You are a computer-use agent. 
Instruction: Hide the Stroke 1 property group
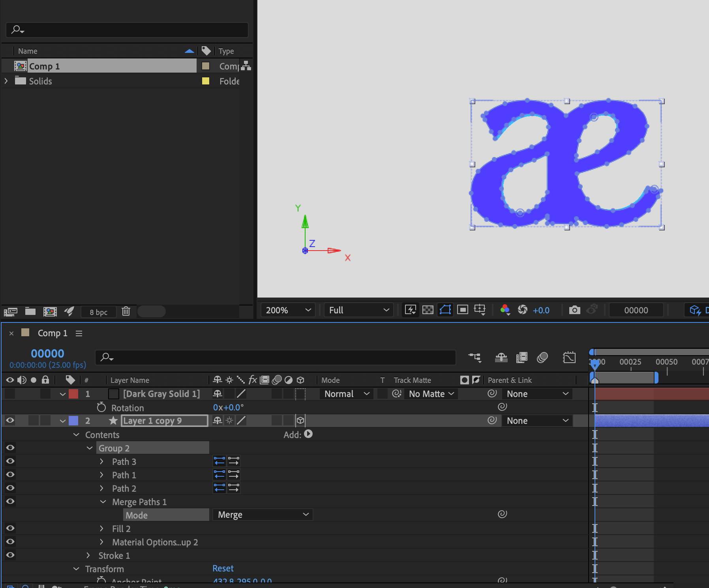click(10, 555)
